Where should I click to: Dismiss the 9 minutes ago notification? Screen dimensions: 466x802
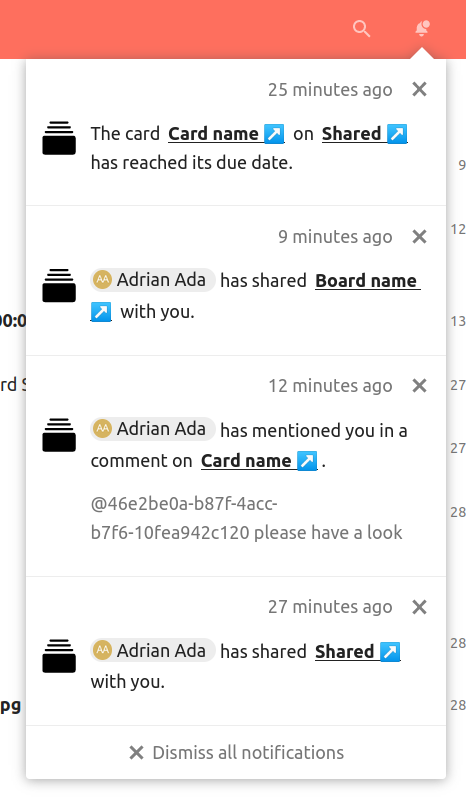(419, 237)
